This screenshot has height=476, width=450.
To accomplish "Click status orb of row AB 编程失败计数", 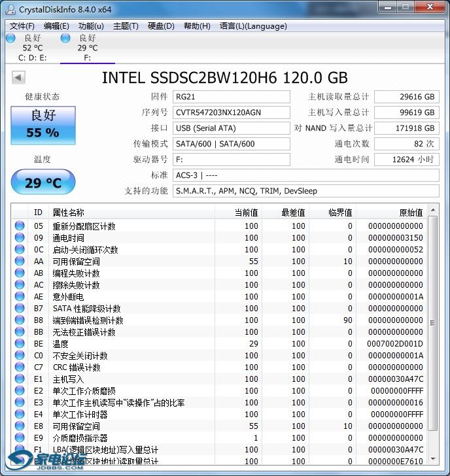I will [20, 273].
